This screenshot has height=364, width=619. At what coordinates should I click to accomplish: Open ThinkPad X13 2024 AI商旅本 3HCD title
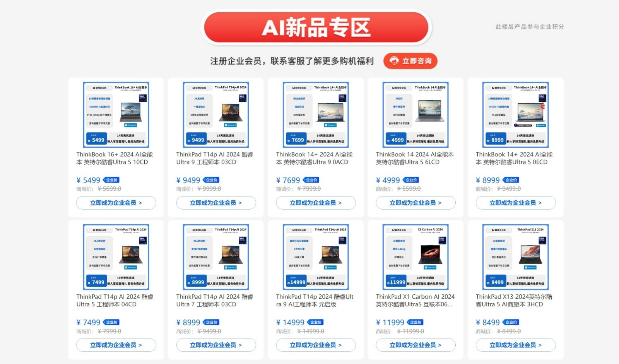click(x=514, y=301)
